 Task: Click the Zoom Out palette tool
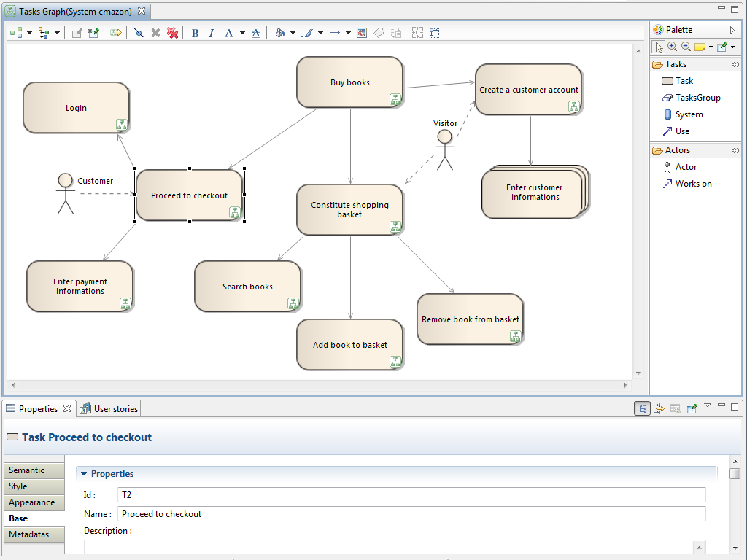click(x=686, y=47)
